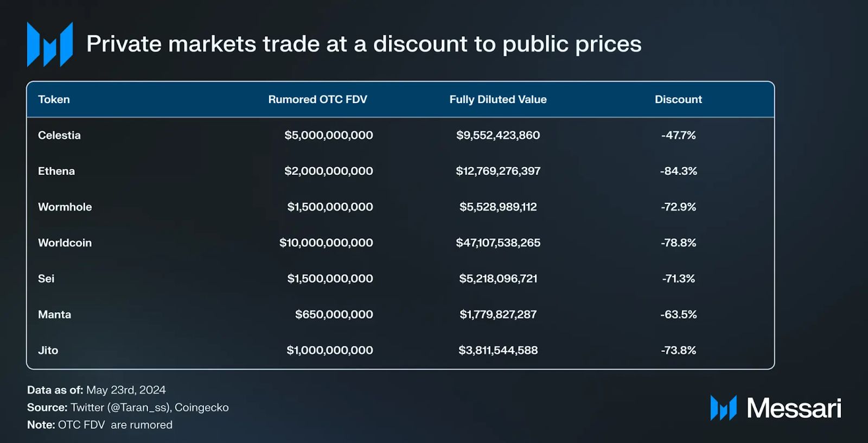
Task: Click the Messari wordmark text at bottom right
Action: tap(794, 408)
